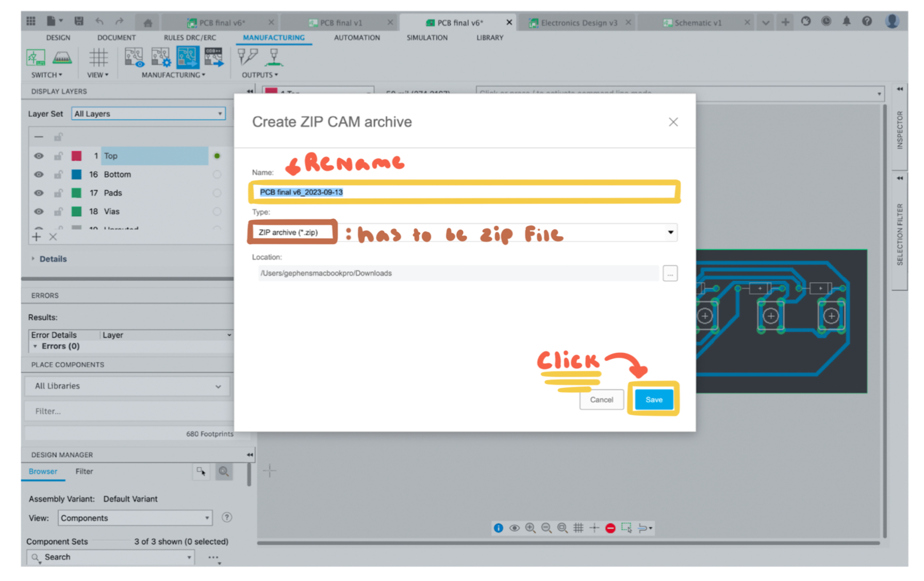This screenshot has width=924, height=581.
Task: Go to the Home tab icon
Action: pos(148,23)
